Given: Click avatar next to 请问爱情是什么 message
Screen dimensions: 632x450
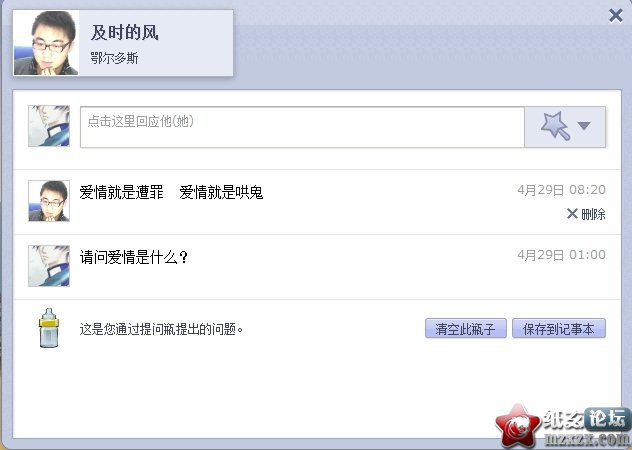Looking at the screenshot, I should point(49,266).
